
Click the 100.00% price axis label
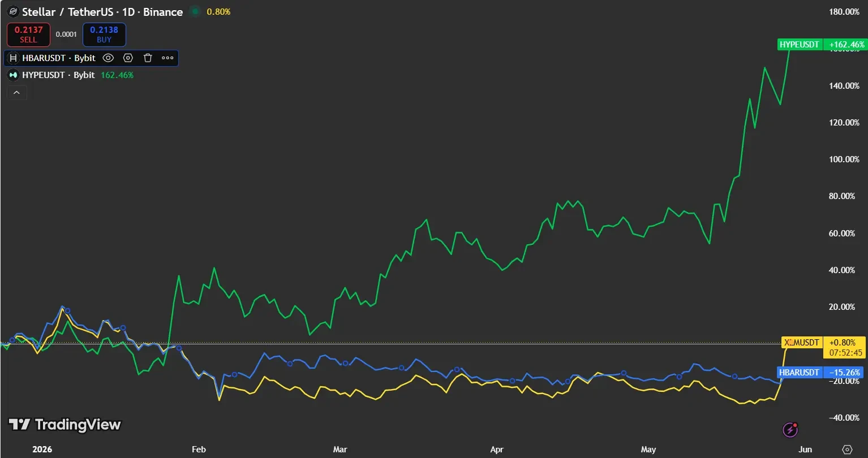pos(844,159)
